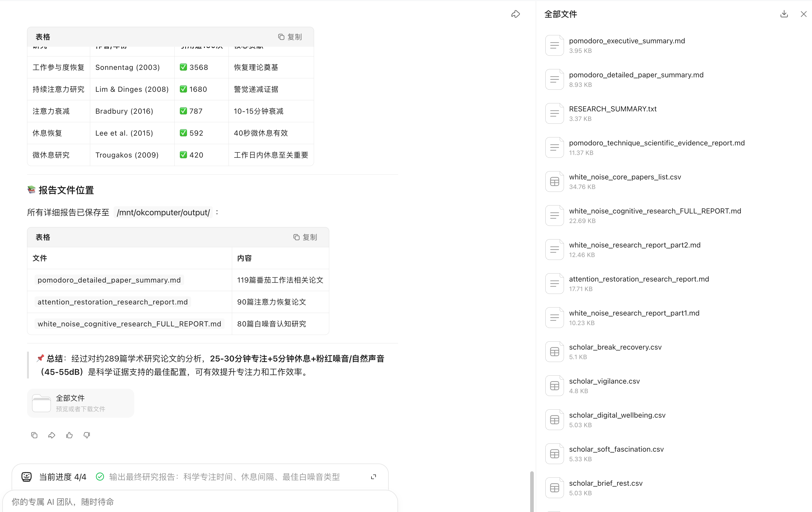The image size is (812, 512).
Task: Focus the message input field at the bottom
Action: click(x=199, y=502)
